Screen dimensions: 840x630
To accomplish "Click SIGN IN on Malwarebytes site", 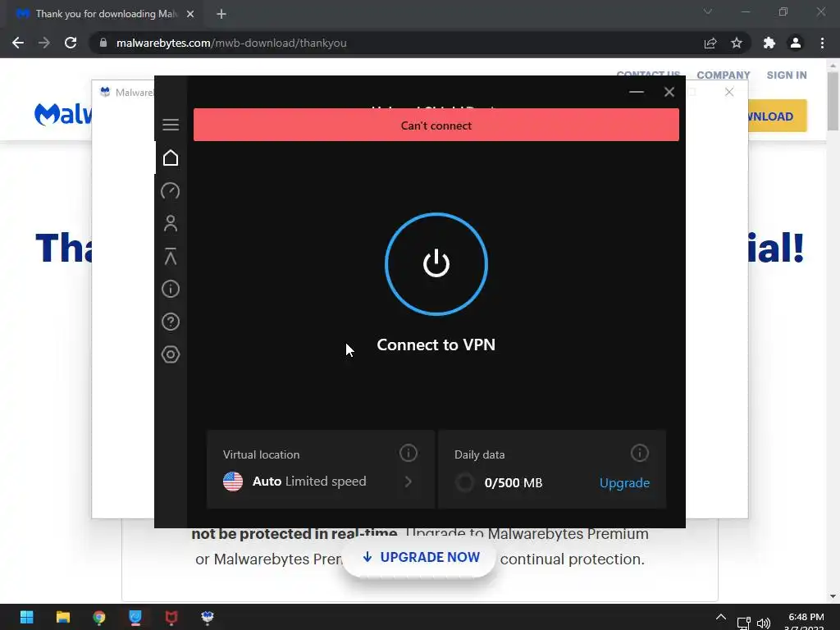I will pos(787,75).
